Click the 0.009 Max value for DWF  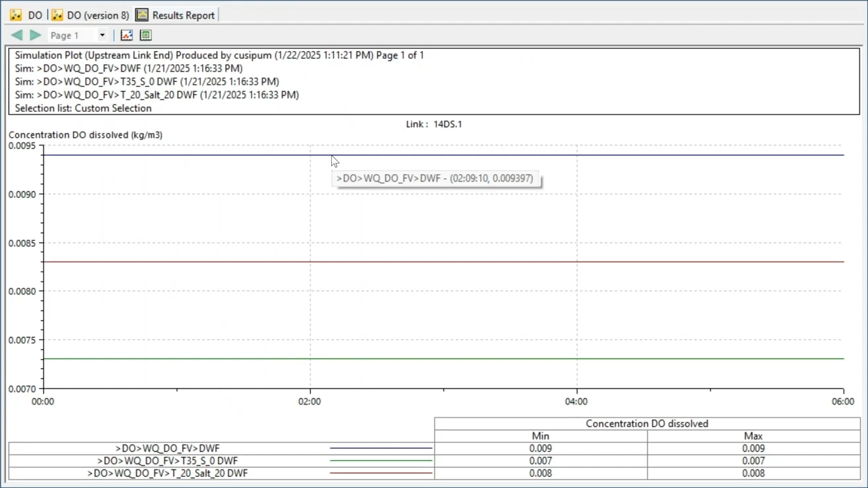pyautogui.click(x=753, y=448)
